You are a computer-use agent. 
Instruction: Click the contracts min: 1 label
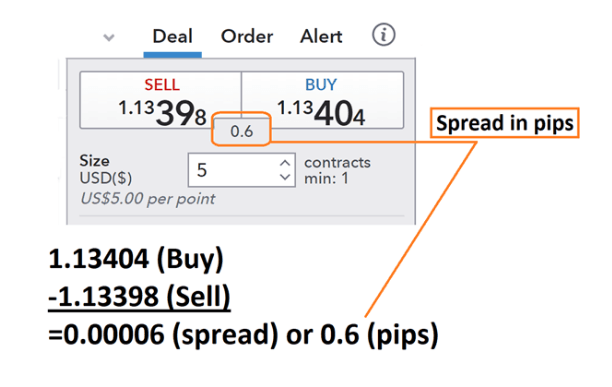coord(337,170)
